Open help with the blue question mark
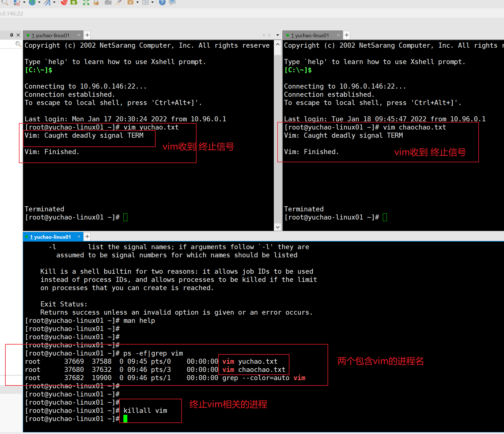504x434 pixels. 162,3
